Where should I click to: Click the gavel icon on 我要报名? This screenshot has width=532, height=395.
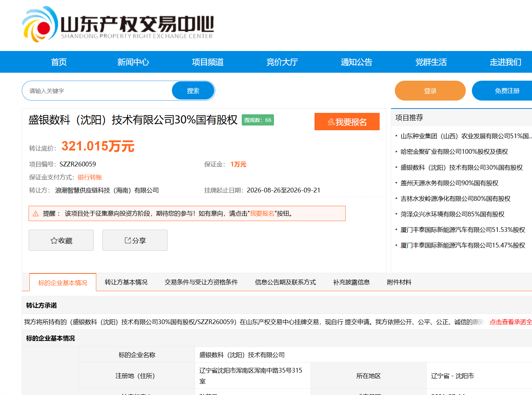pos(331,122)
